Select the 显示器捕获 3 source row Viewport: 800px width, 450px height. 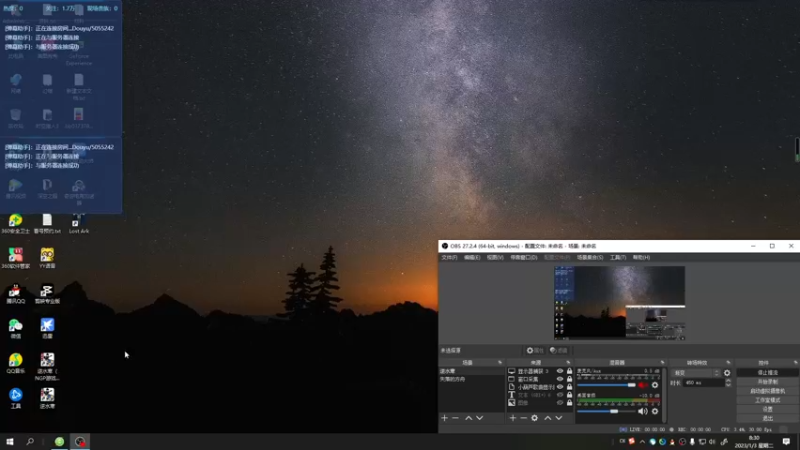click(x=540, y=371)
